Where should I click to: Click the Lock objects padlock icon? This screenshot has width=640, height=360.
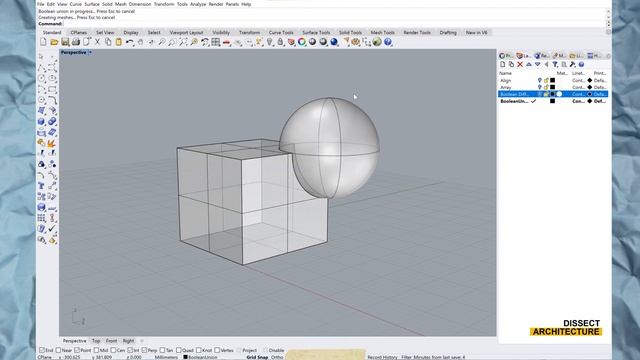pos(280,42)
